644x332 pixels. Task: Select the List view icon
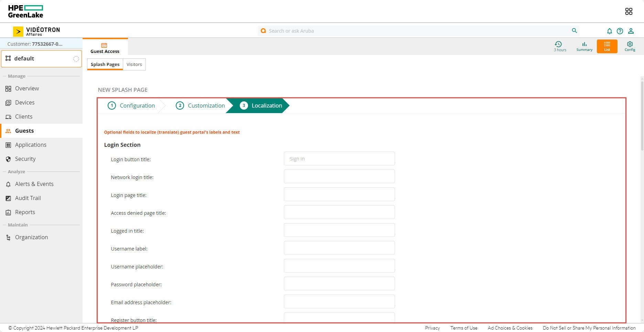(x=607, y=46)
